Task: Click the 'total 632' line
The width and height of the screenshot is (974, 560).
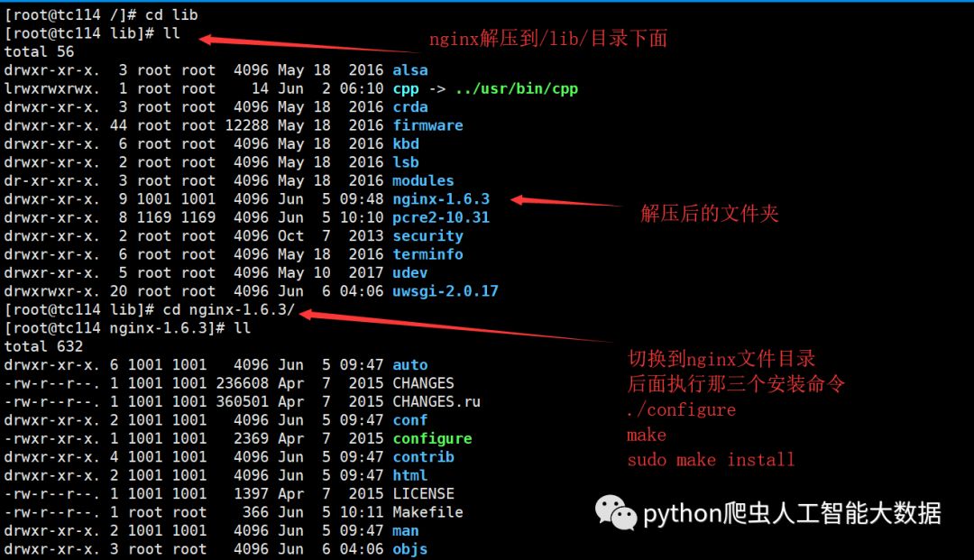Action: coord(43,346)
